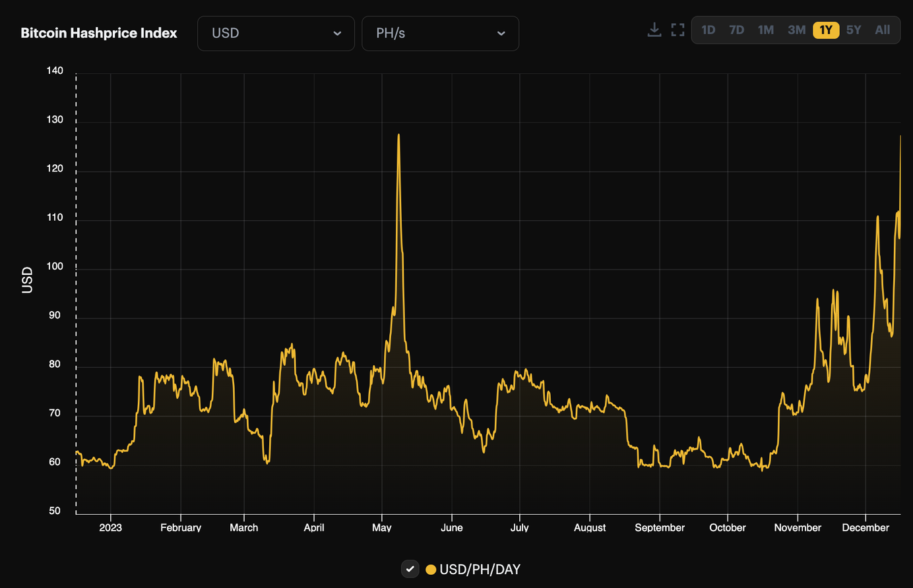Click the currently active 1Y timeframe
The width and height of the screenshot is (913, 588).
coord(825,30)
